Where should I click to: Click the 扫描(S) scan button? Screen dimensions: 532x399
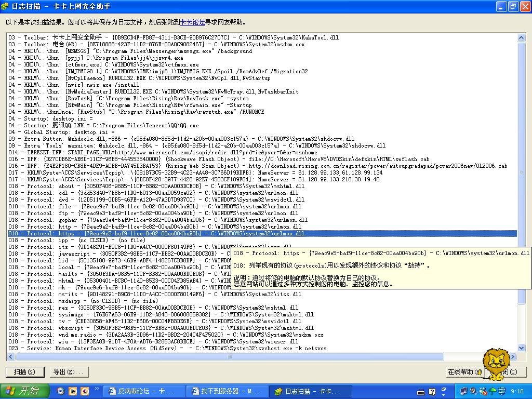pyautogui.click(x=25, y=372)
